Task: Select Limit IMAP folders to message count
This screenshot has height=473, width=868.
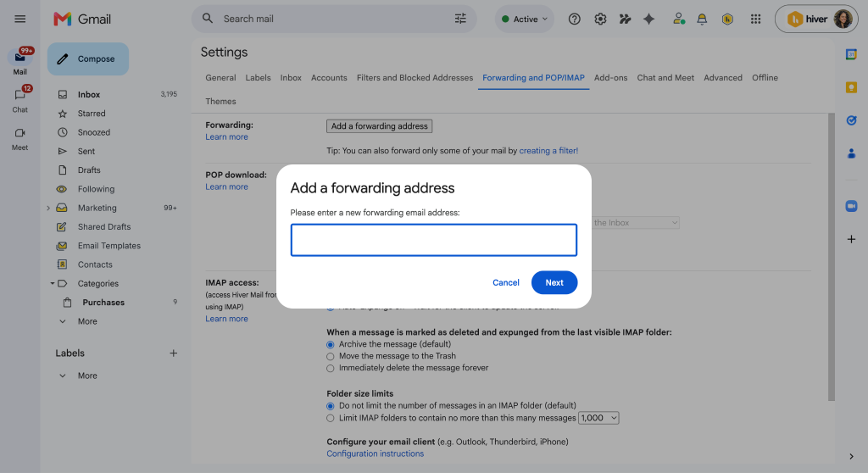Action: click(331, 418)
